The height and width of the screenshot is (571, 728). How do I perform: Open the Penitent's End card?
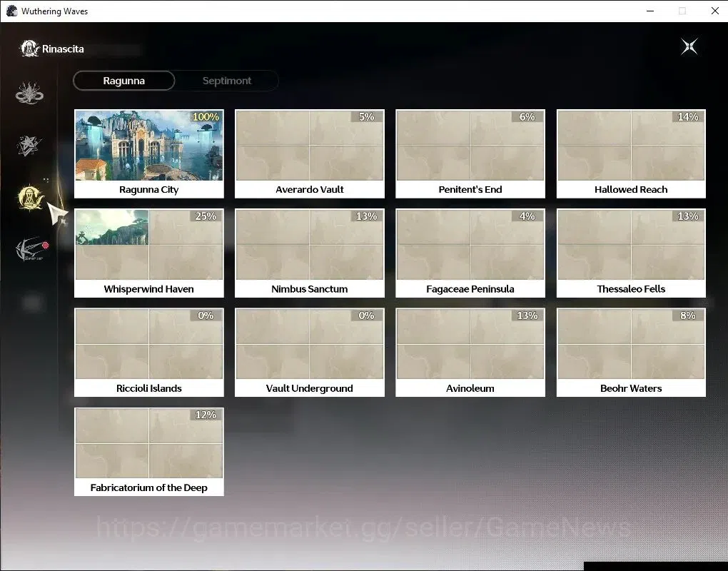(470, 153)
